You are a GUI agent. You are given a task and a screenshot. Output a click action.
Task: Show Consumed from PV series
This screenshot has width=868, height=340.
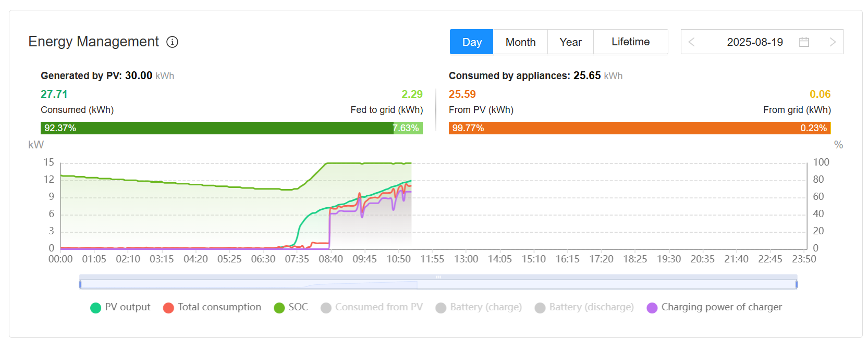coord(372,307)
